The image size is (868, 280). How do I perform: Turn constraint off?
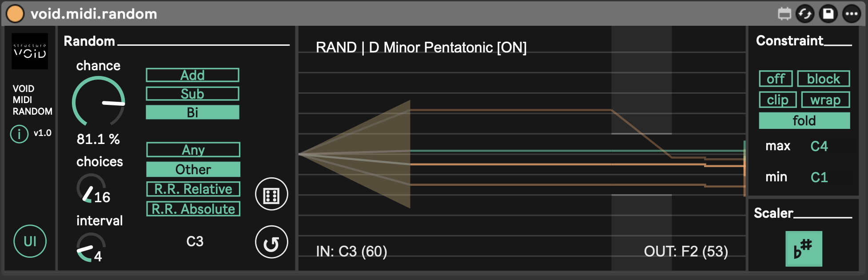[776, 79]
